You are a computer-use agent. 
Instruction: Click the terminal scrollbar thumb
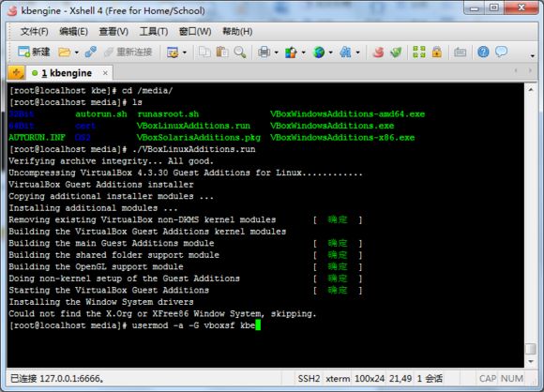click(531, 349)
